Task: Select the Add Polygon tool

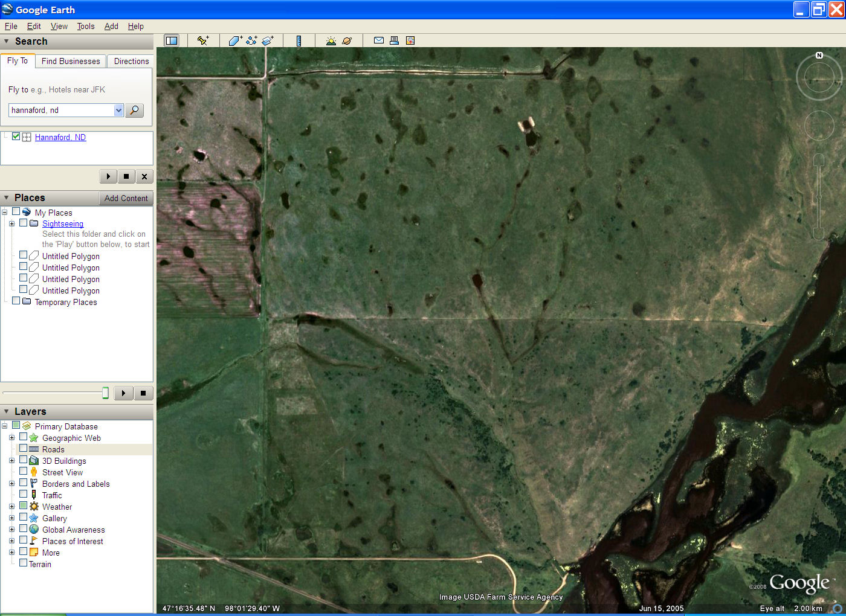Action: [235, 40]
